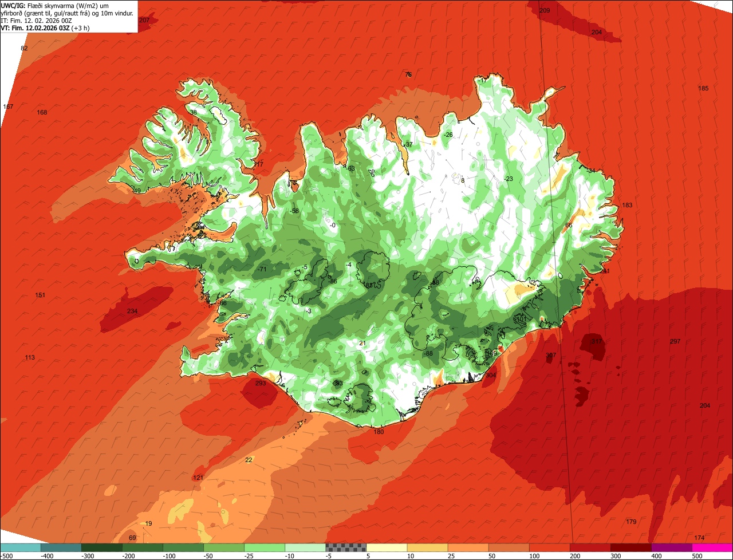Viewport: 733px width, 560px height.
Task: Click the '174' map value
Action: [699, 538]
